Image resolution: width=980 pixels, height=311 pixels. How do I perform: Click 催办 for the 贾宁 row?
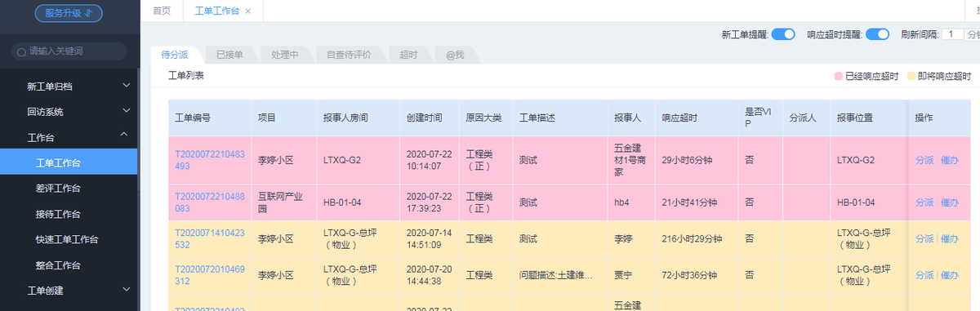tap(949, 276)
